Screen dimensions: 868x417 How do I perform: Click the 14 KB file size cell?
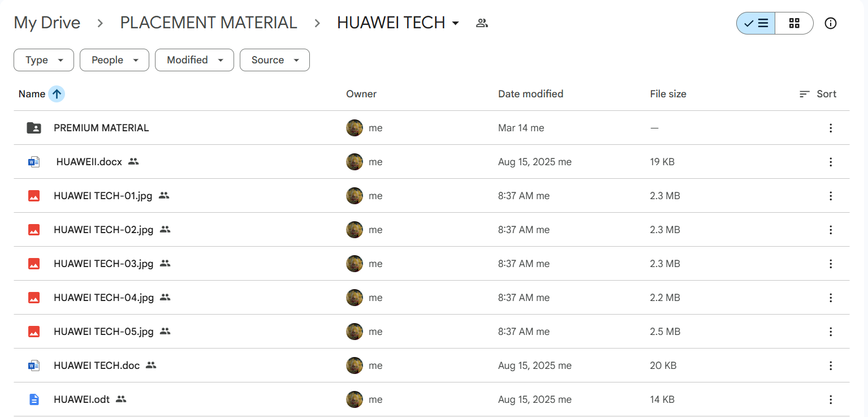(662, 399)
